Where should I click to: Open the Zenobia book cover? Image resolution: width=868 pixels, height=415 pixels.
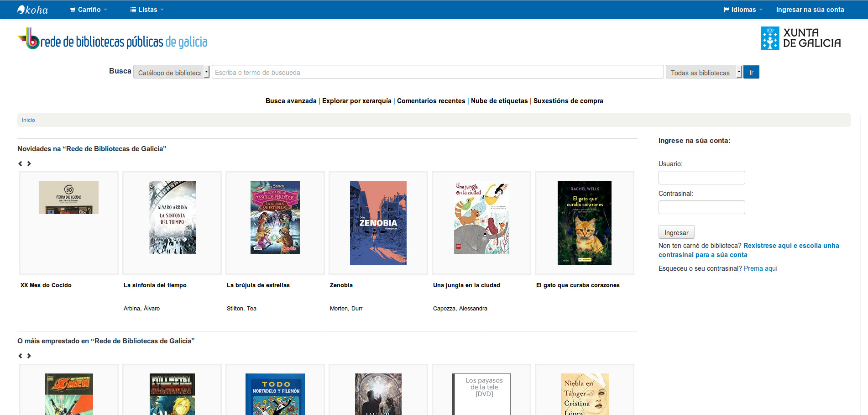click(378, 223)
